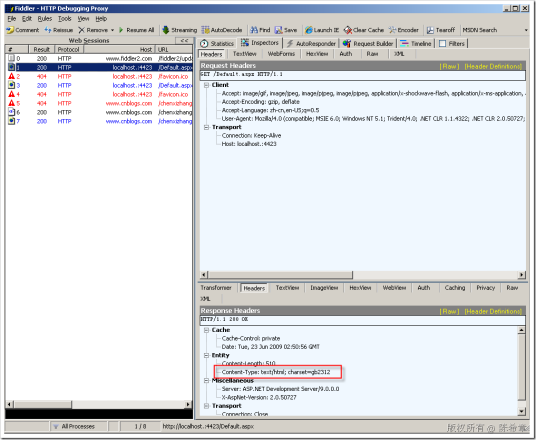
Task: Collapse the Client request header group
Action: [x=206, y=85]
